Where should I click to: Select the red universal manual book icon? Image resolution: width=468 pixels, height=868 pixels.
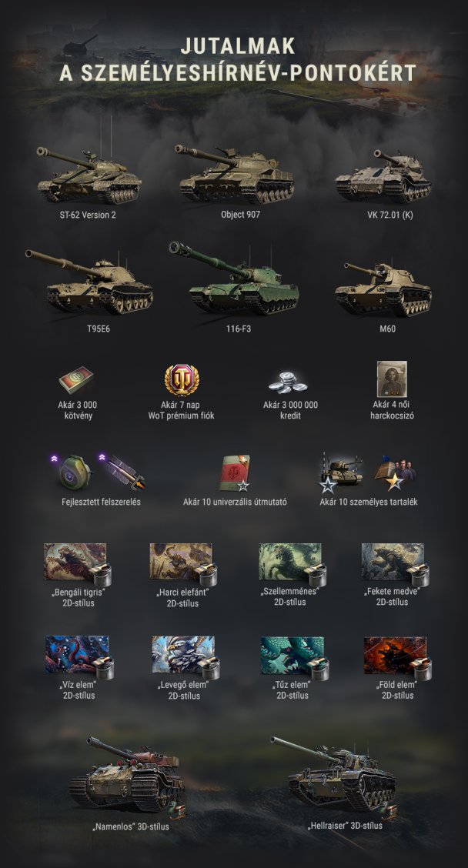pos(235,473)
